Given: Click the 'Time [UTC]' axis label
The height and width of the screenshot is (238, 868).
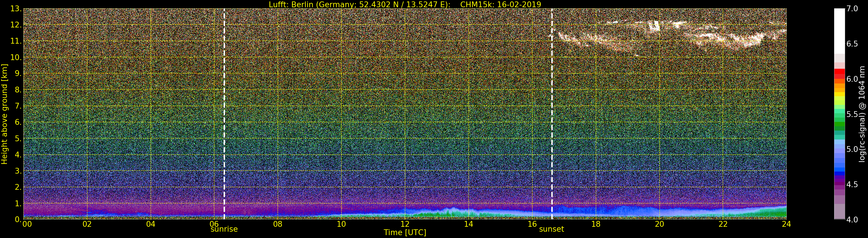Looking at the screenshot, I should (x=405, y=233).
